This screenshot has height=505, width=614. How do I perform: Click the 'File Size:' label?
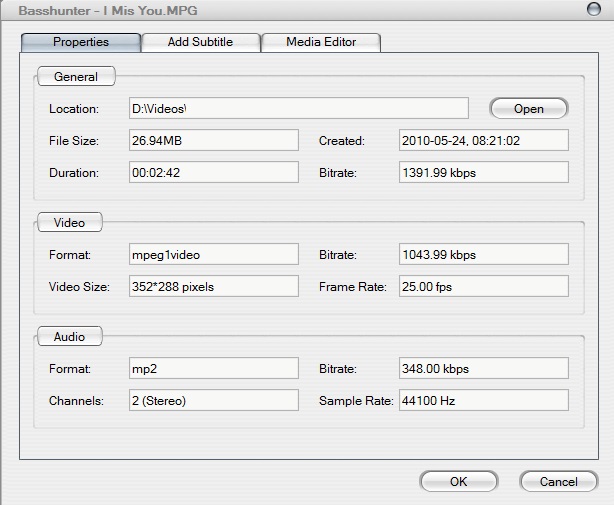(x=74, y=141)
